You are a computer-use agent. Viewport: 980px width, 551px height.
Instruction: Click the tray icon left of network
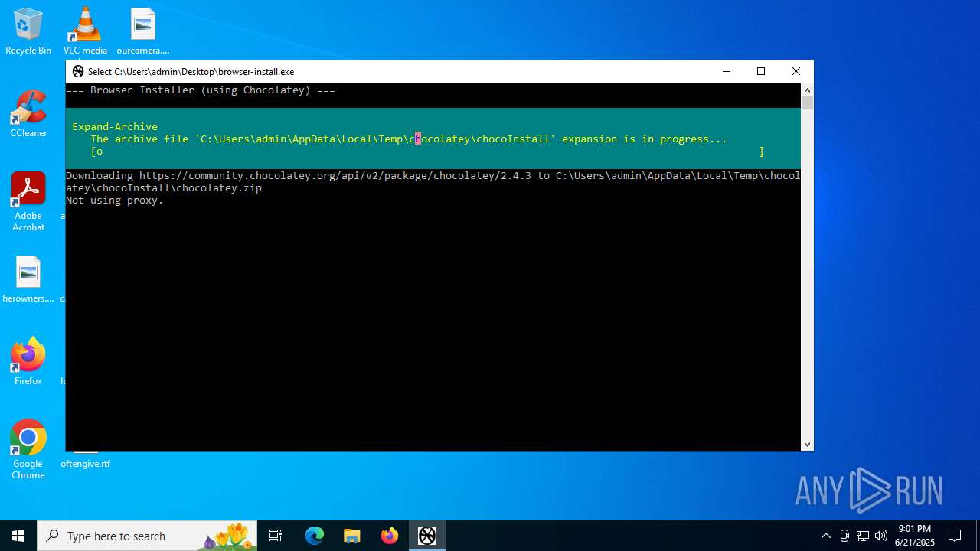844,536
